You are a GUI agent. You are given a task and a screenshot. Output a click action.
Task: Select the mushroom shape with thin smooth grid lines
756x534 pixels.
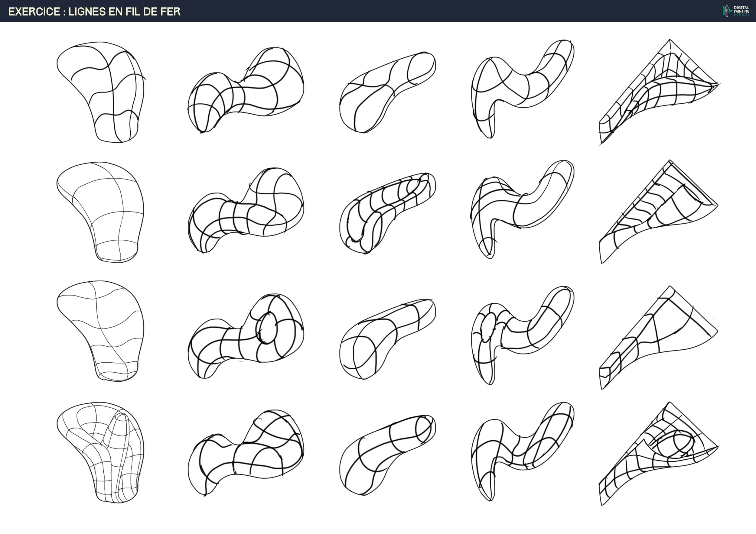click(105, 211)
